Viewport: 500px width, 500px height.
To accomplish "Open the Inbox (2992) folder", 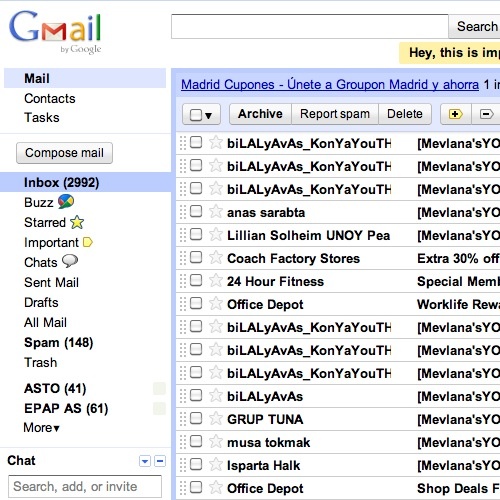I will [x=86, y=182].
